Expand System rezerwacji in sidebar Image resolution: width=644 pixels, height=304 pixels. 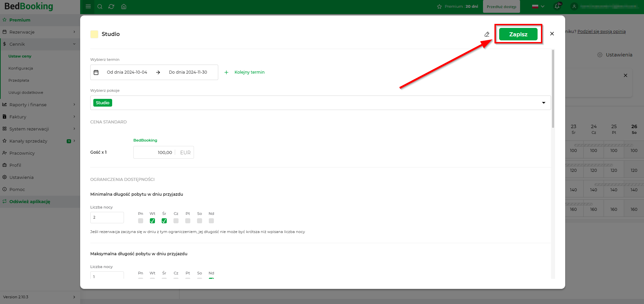[40, 129]
